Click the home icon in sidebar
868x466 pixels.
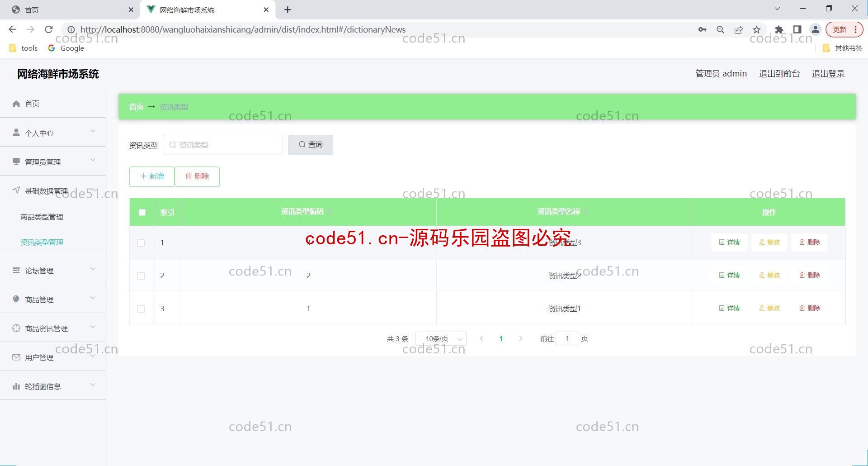click(16, 104)
